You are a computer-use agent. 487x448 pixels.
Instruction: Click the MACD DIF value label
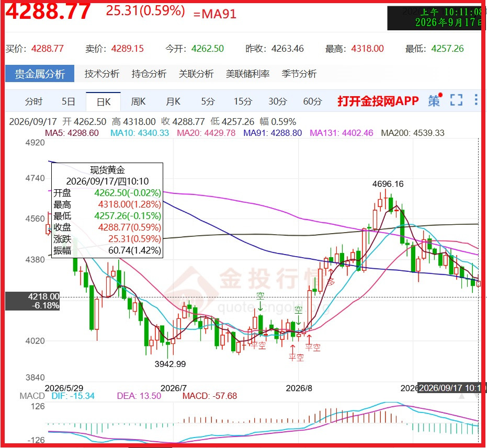[73, 396]
